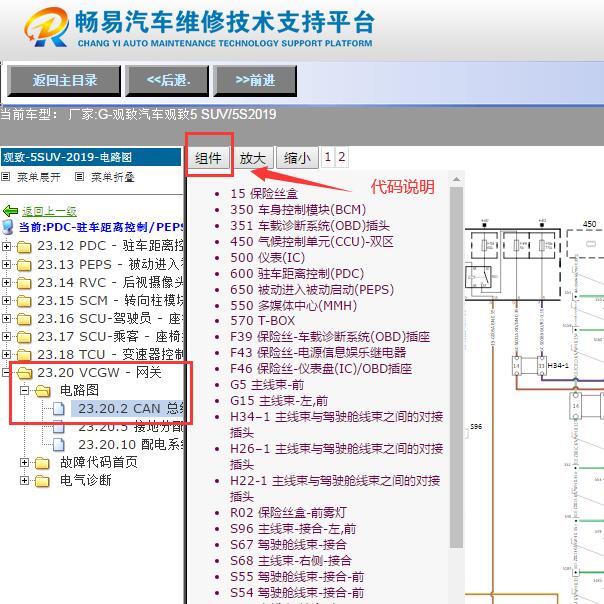This screenshot has width=604, height=604.
Task: Select component 351 车载诊断系统(OBD)插头
Action: (x=310, y=226)
